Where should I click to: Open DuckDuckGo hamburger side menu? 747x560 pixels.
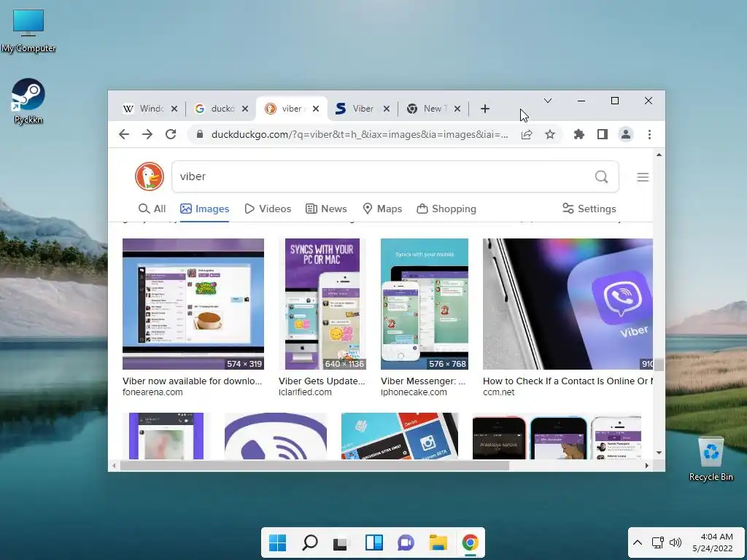643,177
